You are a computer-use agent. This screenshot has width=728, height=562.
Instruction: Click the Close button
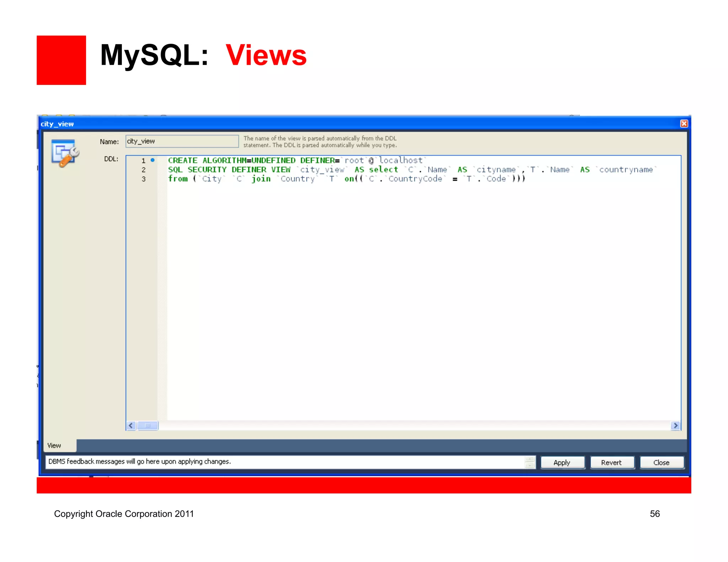(662, 463)
